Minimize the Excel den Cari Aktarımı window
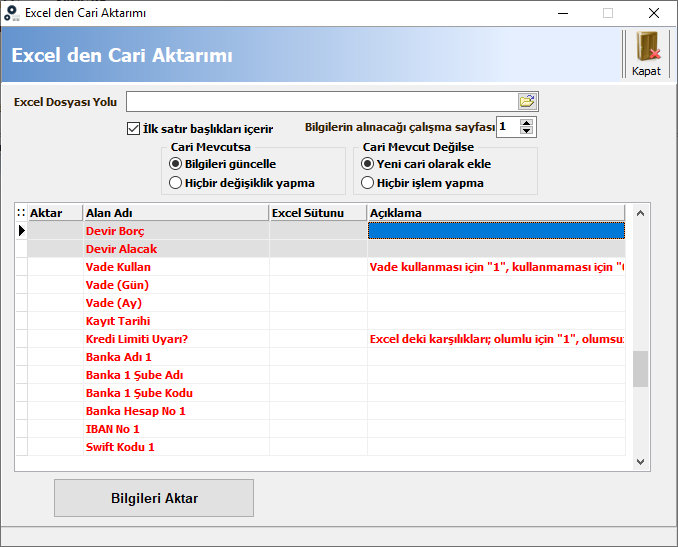This screenshot has width=678, height=547. point(563,13)
